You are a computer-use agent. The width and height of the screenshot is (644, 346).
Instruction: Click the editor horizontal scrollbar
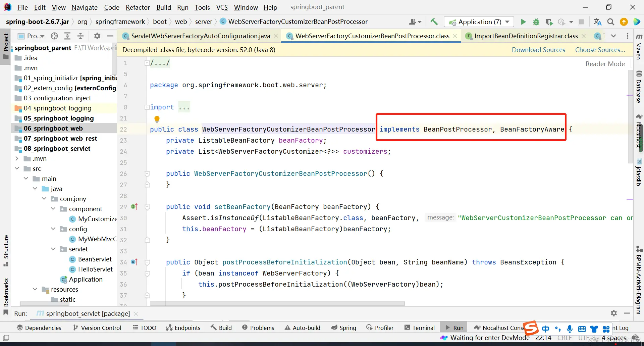[277, 303]
